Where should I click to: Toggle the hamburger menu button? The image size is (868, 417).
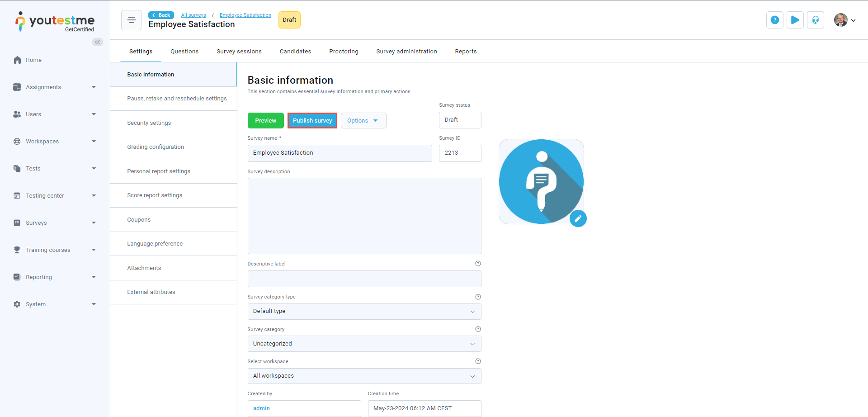tap(132, 20)
